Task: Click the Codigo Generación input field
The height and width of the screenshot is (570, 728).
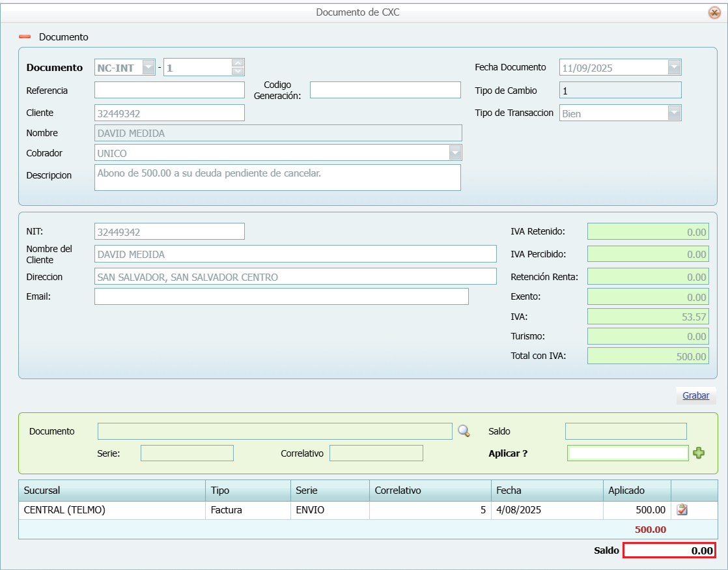Action: (385, 90)
